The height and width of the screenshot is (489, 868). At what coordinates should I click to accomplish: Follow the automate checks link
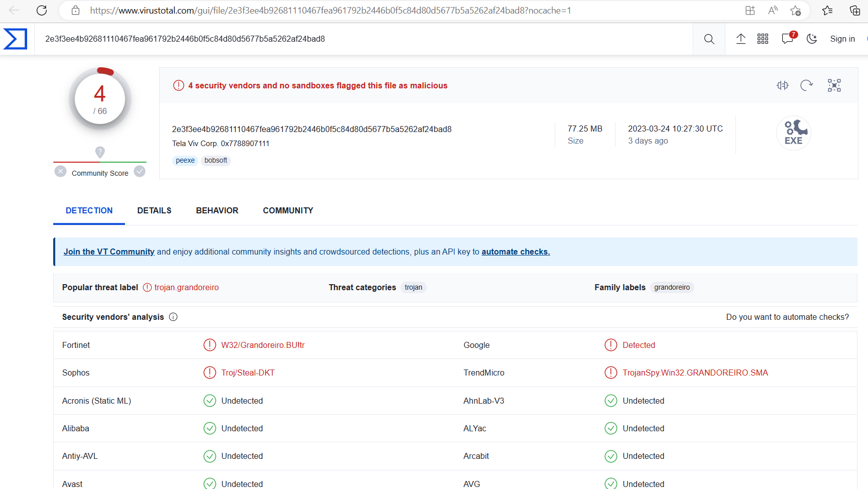516,252
